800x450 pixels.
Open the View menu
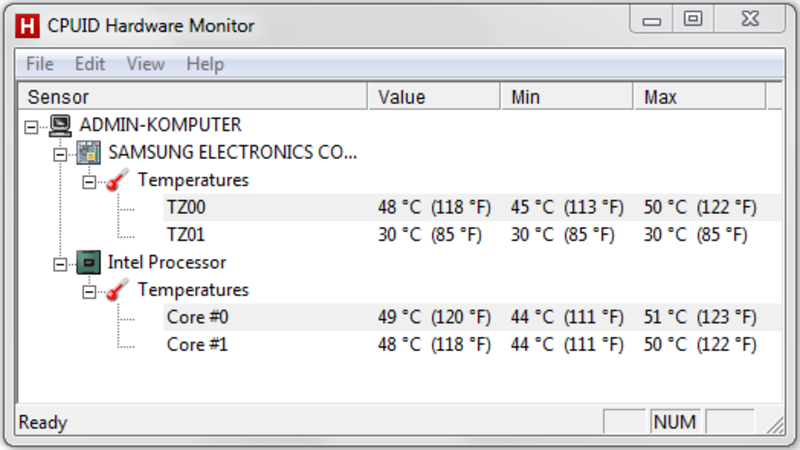point(145,64)
